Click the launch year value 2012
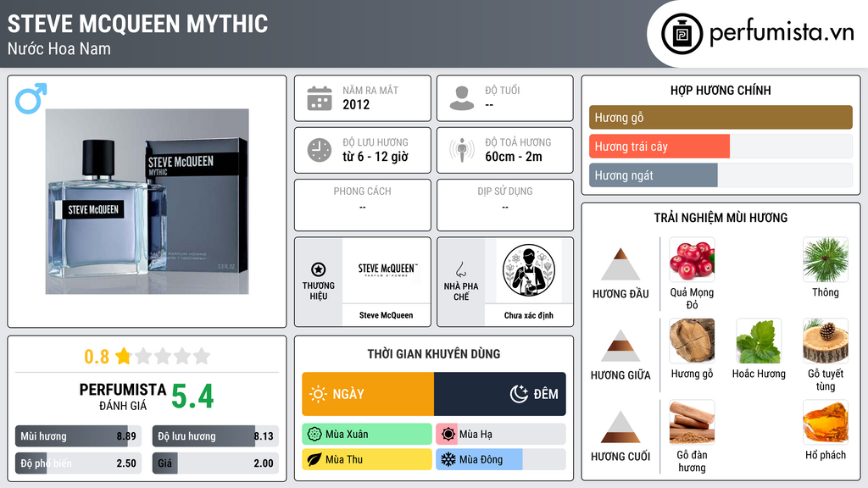This screenshot has height=488, width=868. tap(356, 104)
